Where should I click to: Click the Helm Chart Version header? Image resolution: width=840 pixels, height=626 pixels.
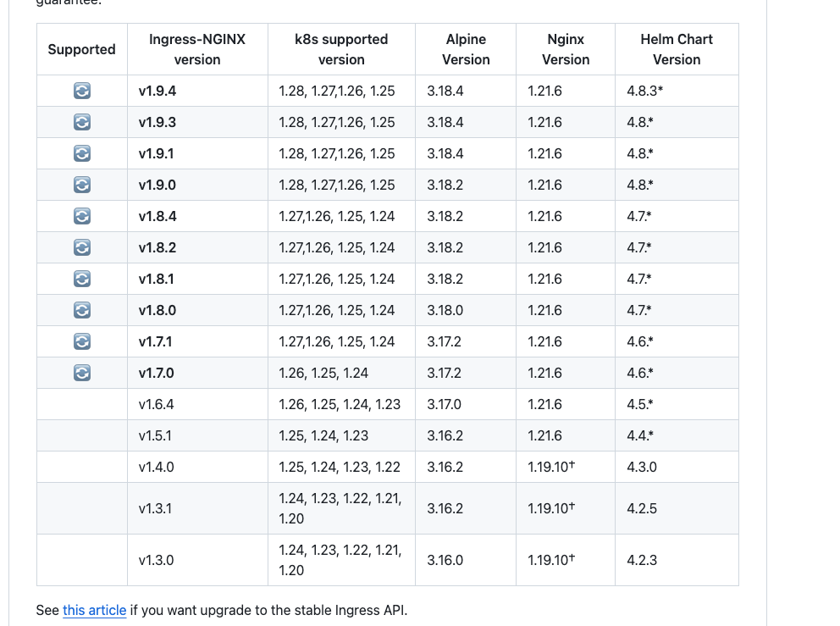point(677,49)
